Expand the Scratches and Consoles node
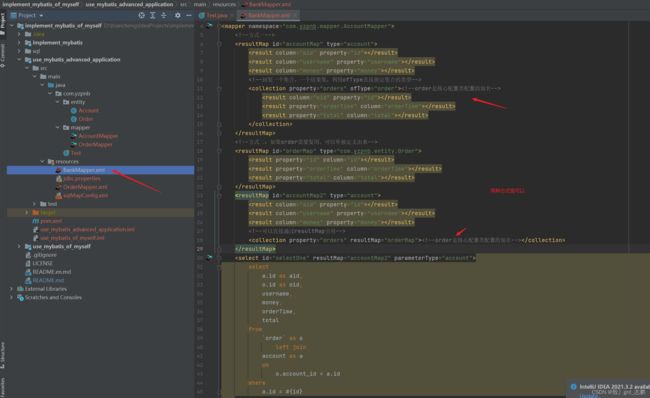This screenshot has width=650, height=398. click(12, 297)
